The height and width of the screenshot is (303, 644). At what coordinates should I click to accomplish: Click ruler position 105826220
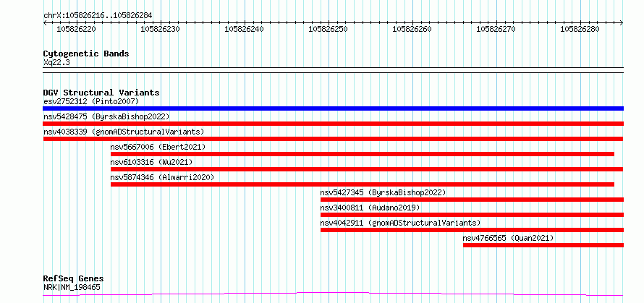tap(77, 29)
